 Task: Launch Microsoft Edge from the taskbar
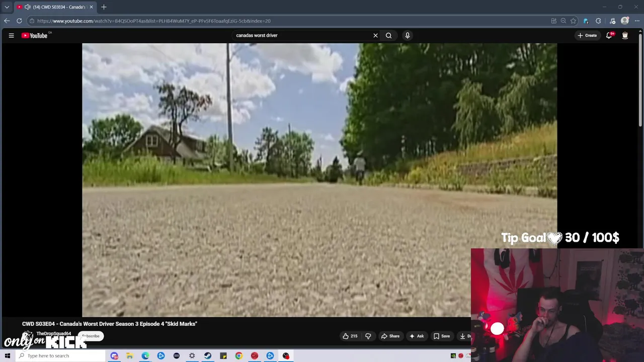coord(145,355)
